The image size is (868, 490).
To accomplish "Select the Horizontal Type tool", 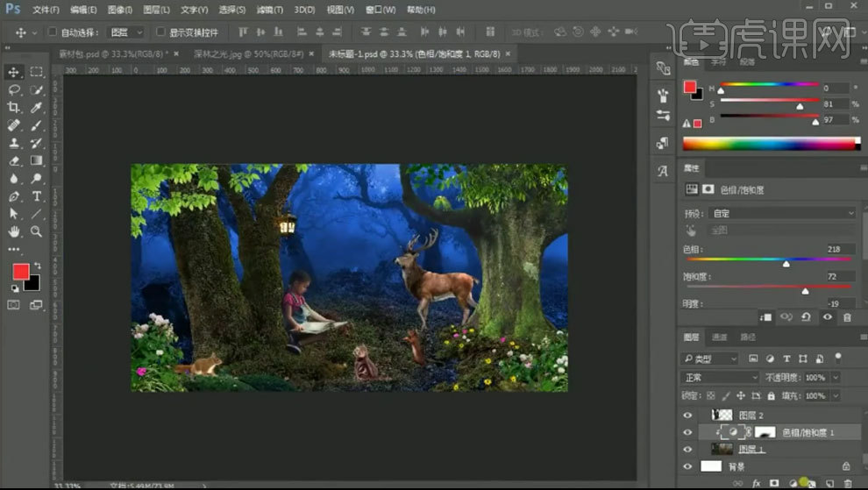I will click(x=37, y=196).
